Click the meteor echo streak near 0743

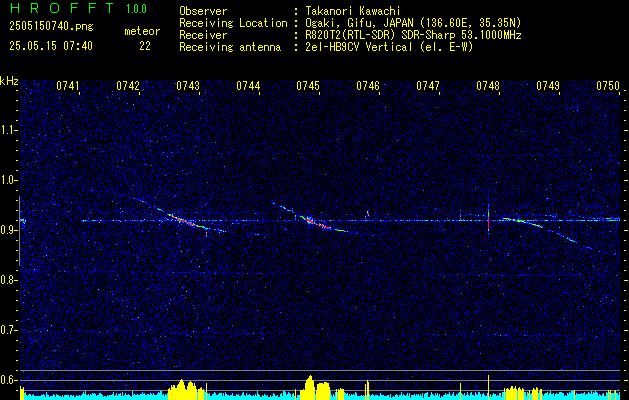coord(183,220)
